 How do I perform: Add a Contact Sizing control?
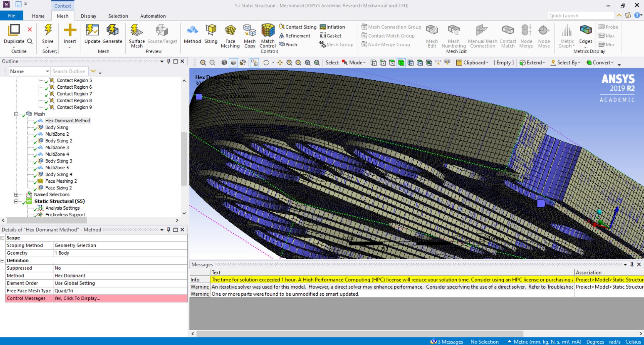point(297,27)
